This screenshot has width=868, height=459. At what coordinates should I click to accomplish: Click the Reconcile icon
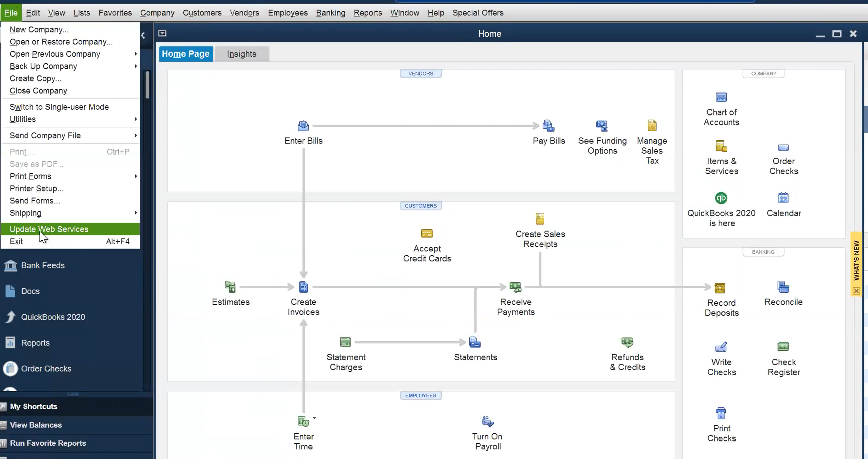tap(783, 287)
